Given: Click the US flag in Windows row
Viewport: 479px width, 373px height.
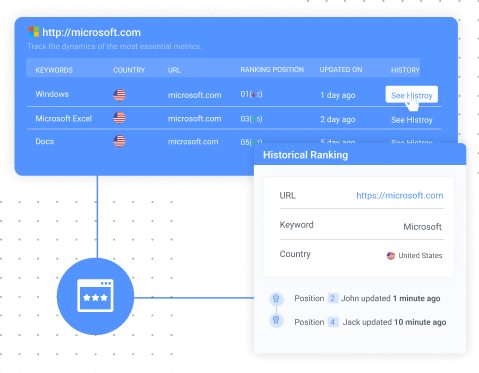Looking at the screenshot, I should click(119, 95).
